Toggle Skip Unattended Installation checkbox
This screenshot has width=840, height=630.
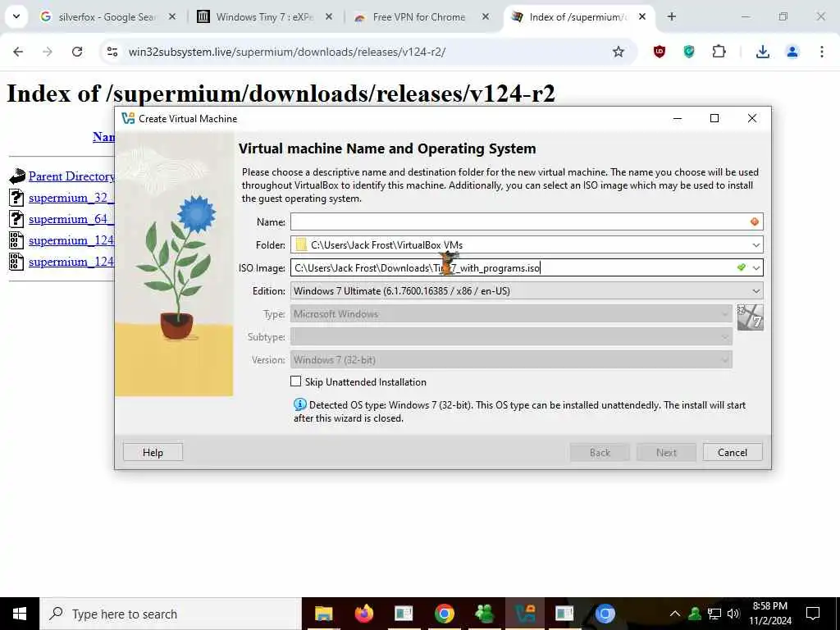(295, 381)
